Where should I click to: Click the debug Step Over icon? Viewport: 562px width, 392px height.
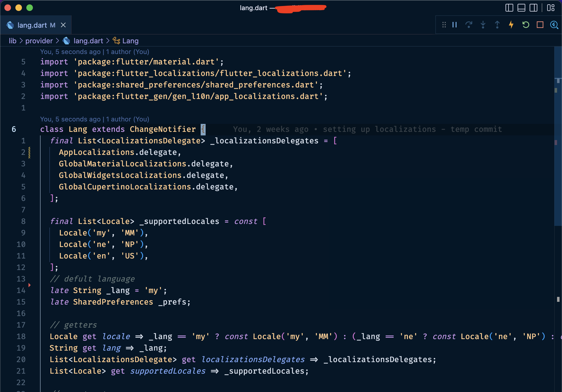pyautogui.click(x=469, y=25)
